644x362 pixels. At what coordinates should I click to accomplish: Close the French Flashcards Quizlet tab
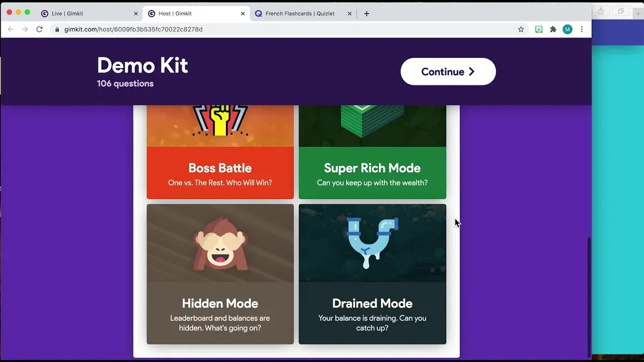[350, 13]
